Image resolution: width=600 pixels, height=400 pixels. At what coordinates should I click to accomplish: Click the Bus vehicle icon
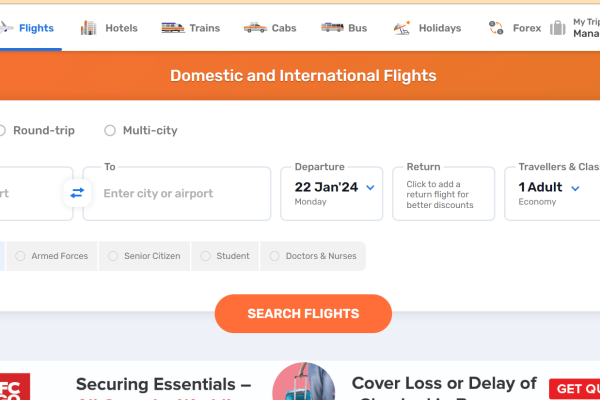tap(332, 27)
